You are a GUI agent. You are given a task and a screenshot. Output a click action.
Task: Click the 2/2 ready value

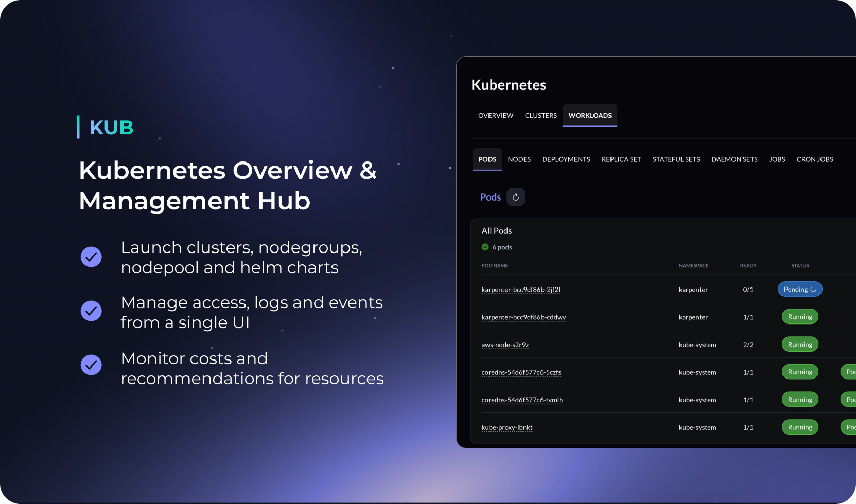tap(748, 345)
